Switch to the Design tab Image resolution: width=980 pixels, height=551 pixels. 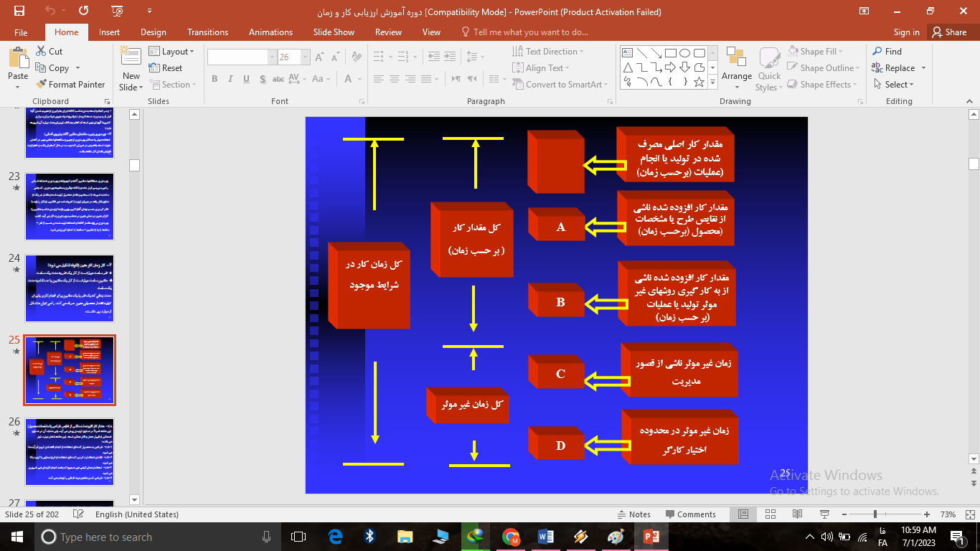153,32
